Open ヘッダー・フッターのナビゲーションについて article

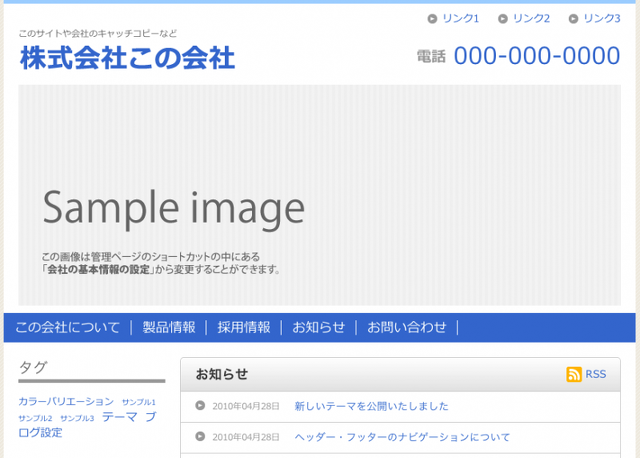402,437
